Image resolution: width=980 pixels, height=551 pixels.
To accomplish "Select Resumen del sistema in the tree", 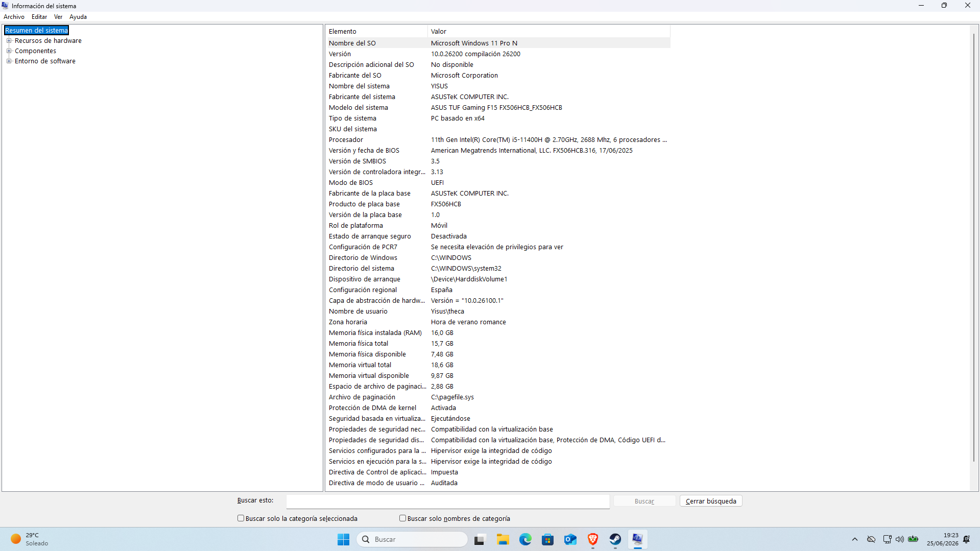I will pos(36,31).
